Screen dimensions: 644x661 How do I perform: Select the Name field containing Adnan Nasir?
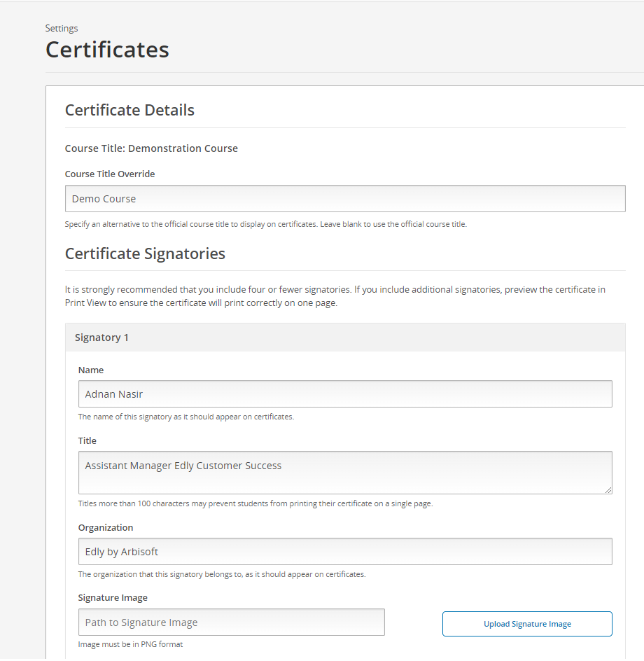point(344,394)
